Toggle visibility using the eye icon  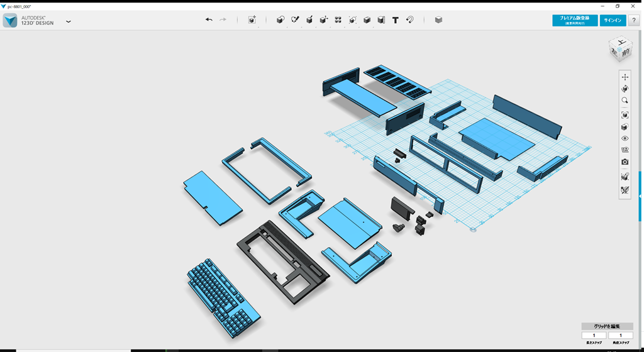(x=625, y=138)
